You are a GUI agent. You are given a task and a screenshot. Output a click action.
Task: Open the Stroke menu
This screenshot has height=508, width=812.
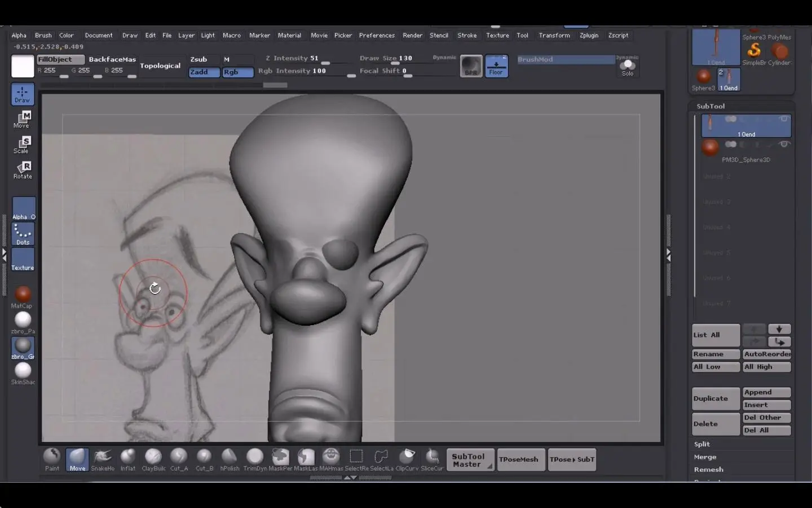(467, 35)
